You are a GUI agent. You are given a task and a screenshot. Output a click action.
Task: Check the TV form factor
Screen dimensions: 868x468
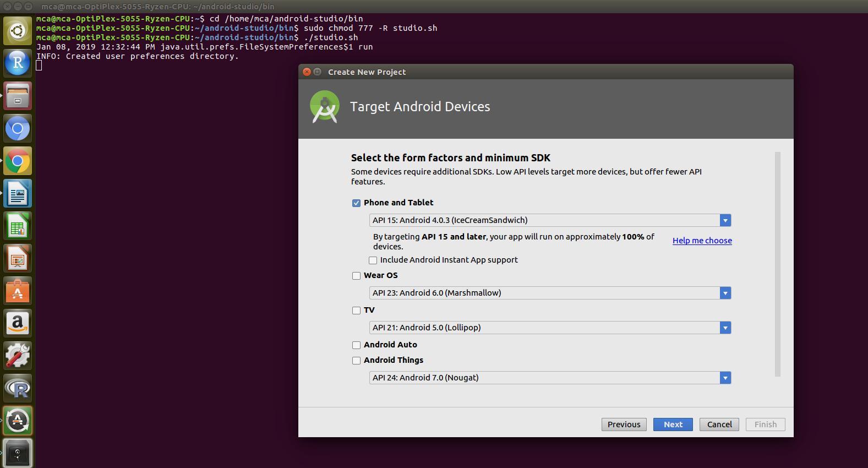[x=356, y=311]
